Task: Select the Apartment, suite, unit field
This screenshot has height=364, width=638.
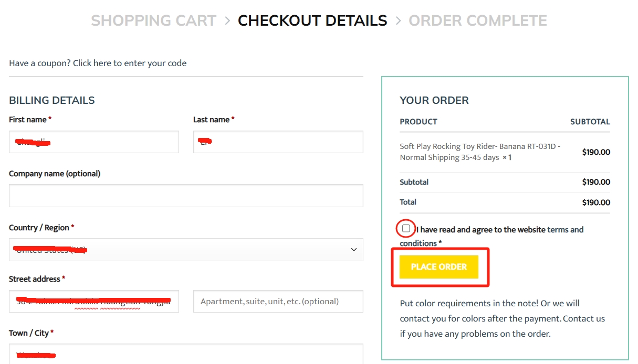Action: click(x=278, y=301)
